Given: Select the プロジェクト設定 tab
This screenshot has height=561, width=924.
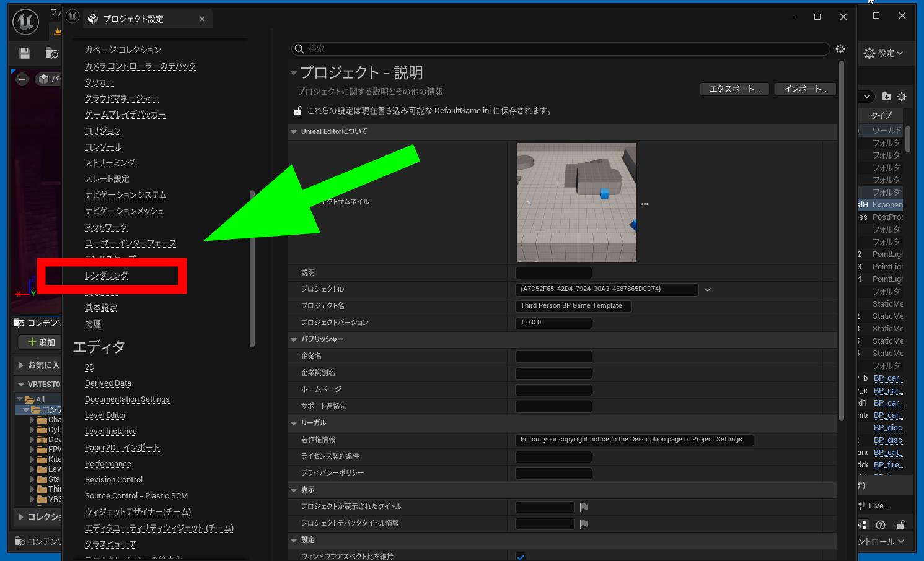Looking at the screenshot, I should (x=133, y=19).
